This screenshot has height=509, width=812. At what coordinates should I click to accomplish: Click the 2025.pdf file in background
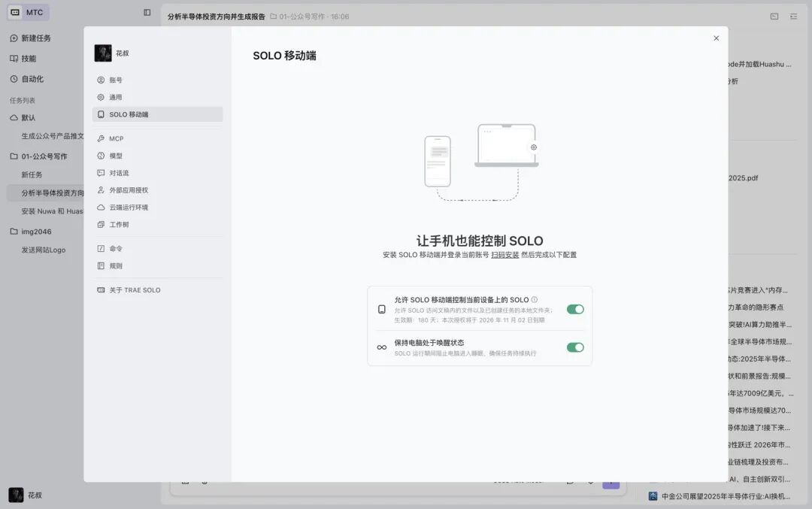point(743,177)
